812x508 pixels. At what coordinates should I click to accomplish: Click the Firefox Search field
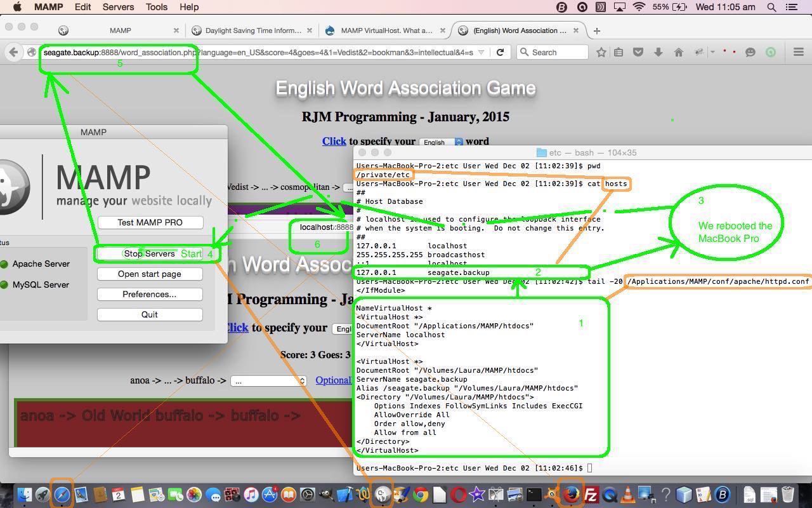pyautogui.click(x=552, y=52)
